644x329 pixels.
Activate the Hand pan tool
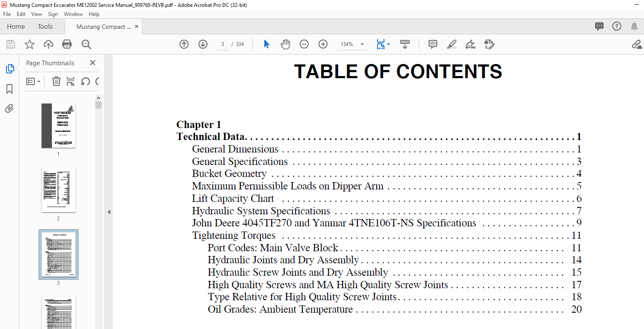[x=285, y=44]
